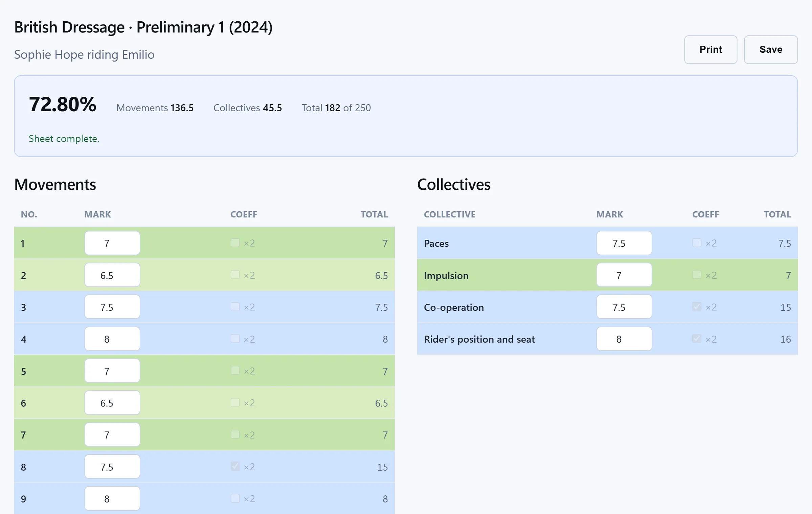Click the Rider's position and seat label
The image size is (812, 514).
(x=479, y=340)
